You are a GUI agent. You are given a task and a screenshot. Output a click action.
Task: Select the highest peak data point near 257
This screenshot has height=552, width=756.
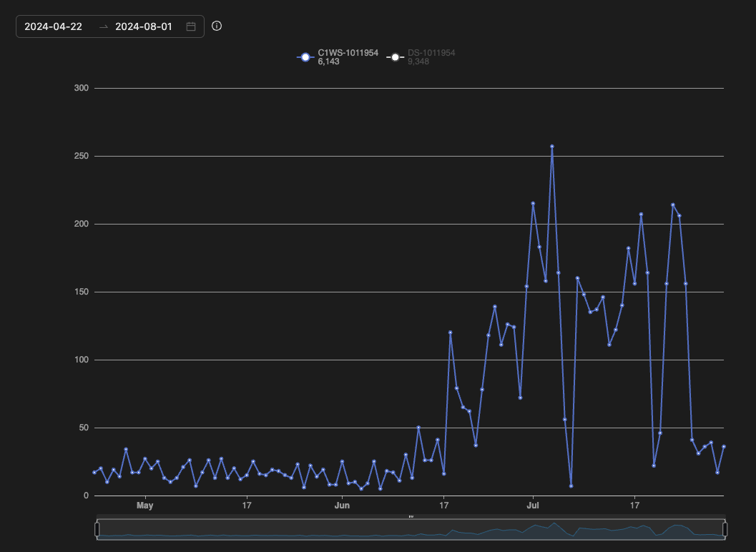coord(551,146)
